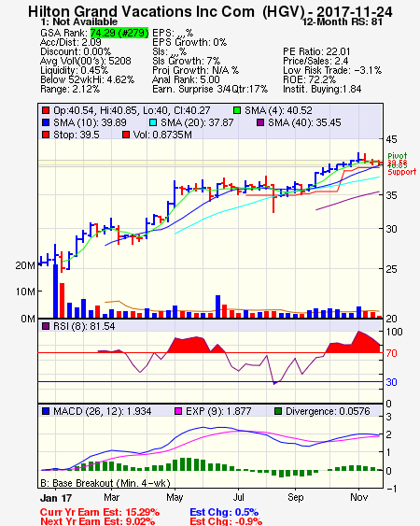Click the 'Op:40.54, Hi:40.85, Lo:40, Cl:40.27' legend text
The height and width of the screenshot is (526, 420).
(x=133, y=110)
